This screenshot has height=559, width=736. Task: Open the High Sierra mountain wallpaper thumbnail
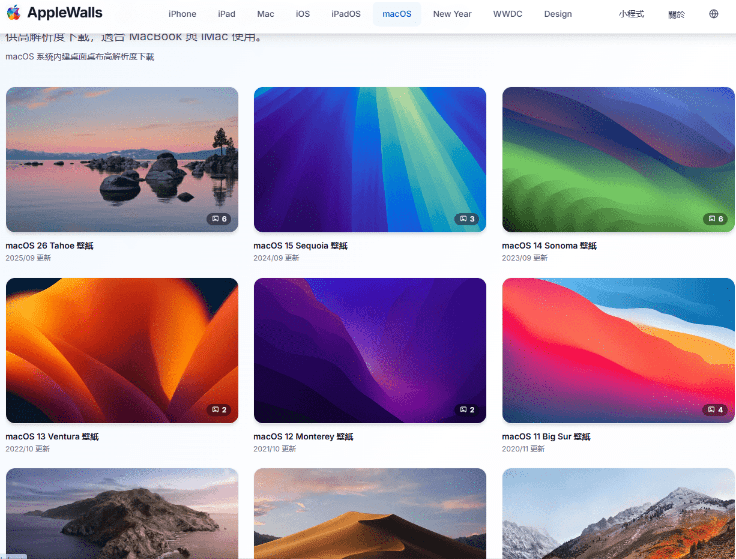tap(618, 513)
